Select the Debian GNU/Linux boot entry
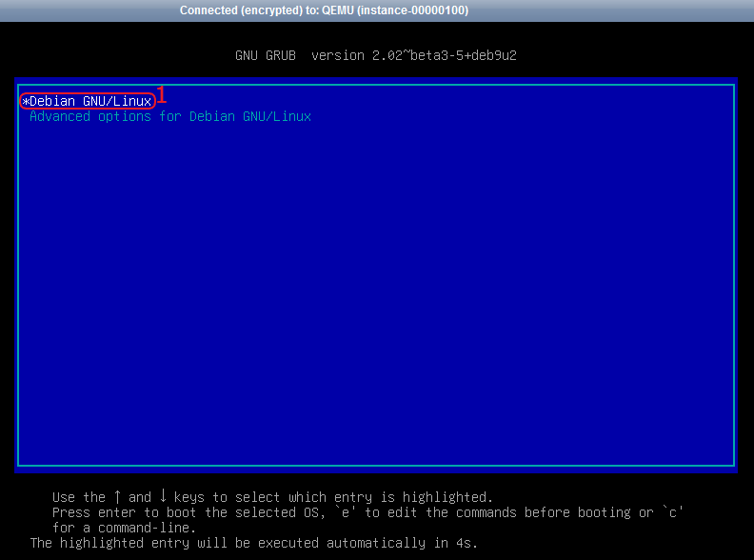The width and height of the screenshot is (754, 560). coord(88,101)
